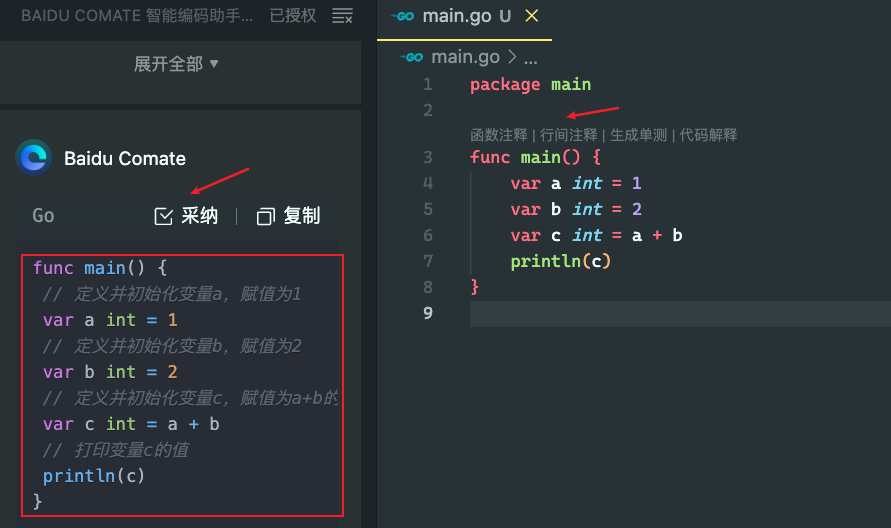
Task: Click the 采纳 accept button label
Action: pyautogui.click(x=199, y=216)
